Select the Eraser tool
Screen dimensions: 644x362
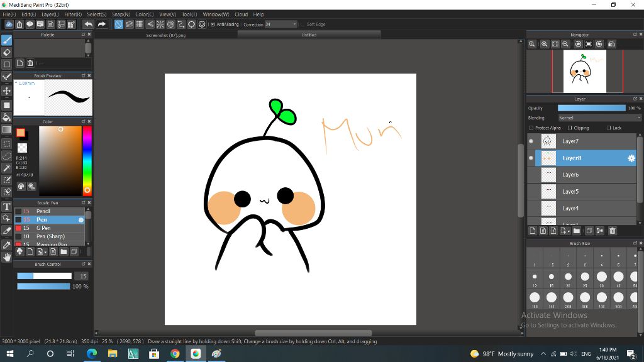[6, 52]
